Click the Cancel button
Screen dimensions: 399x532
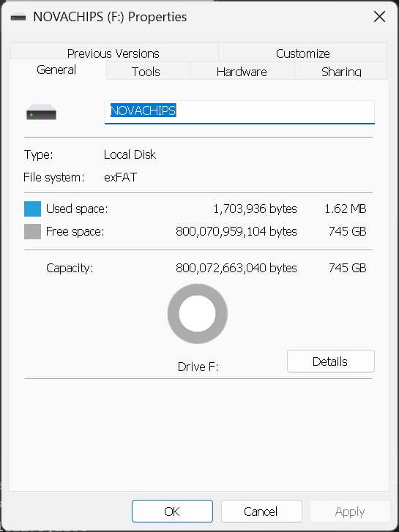[261, 511]
